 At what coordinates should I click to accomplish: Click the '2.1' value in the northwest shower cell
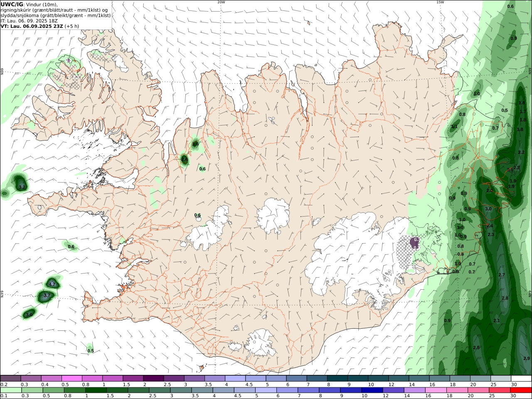(x=185, y=159)
